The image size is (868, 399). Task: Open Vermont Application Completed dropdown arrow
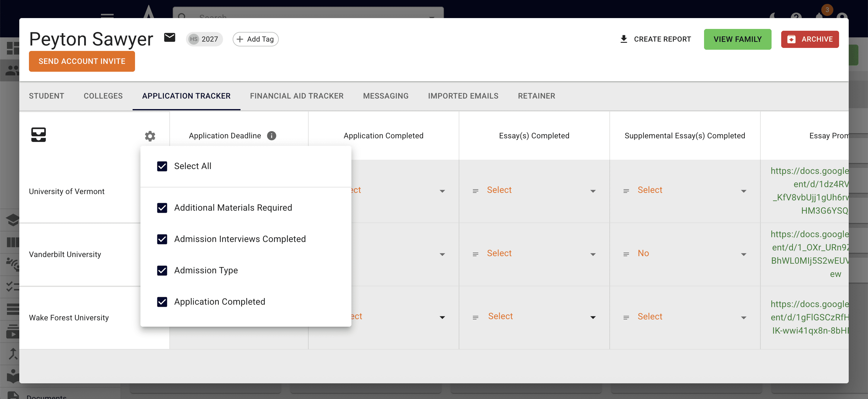(x=442, y=191)
